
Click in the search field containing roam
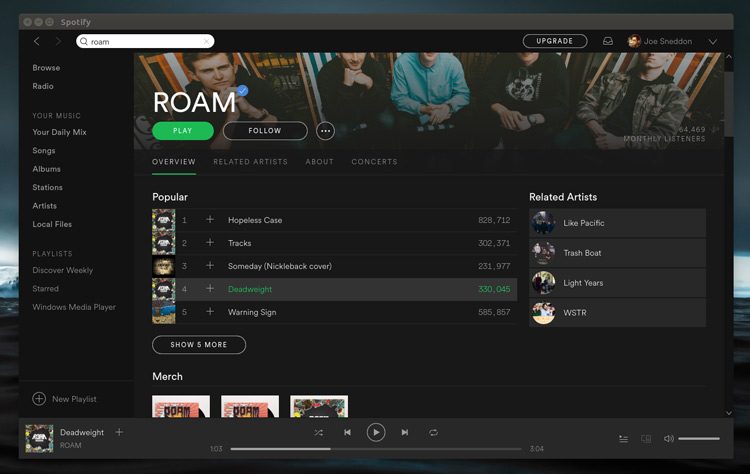(x=145, y=42)
